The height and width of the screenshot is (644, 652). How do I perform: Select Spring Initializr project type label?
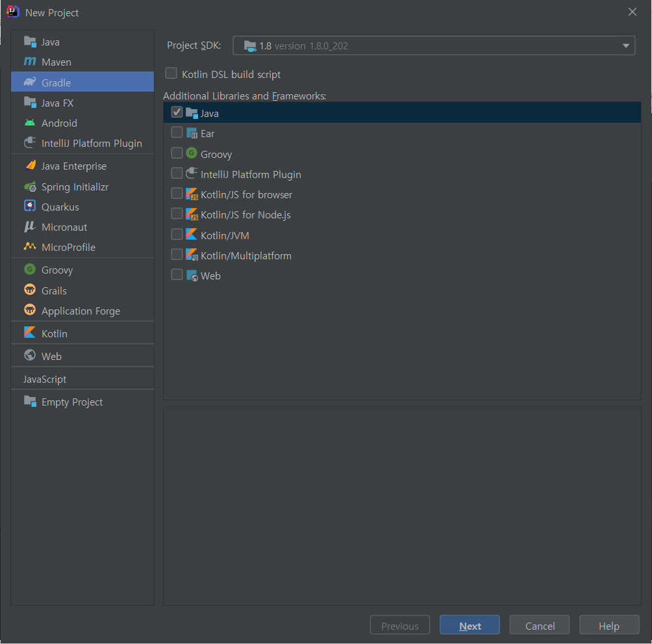(x=75, y=187)
